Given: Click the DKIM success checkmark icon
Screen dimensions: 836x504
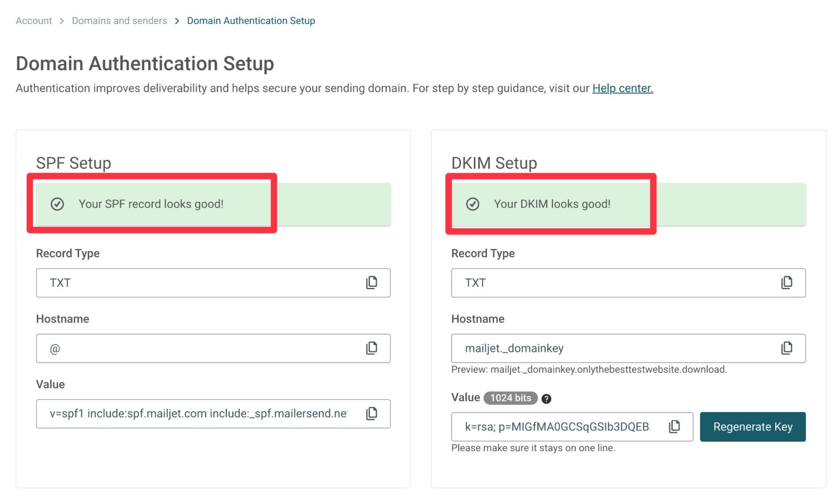Looking at the screenshot, I should click(x=473, y=204).
